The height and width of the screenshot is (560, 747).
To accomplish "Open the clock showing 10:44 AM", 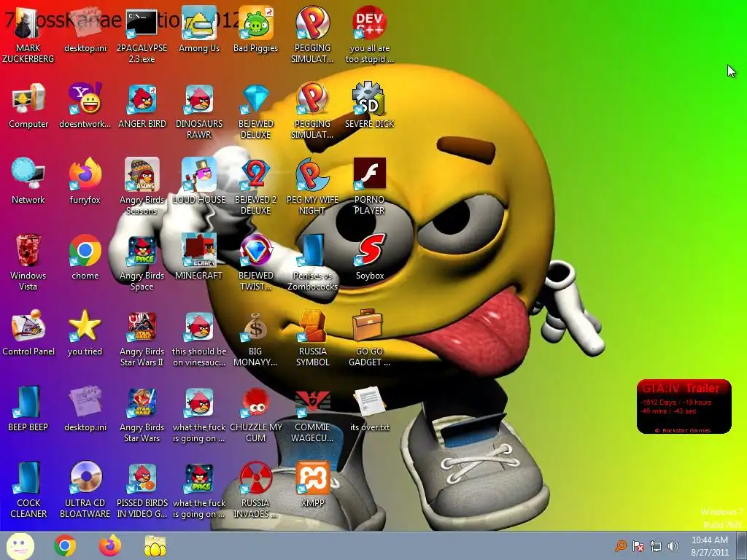I will 709,546.
